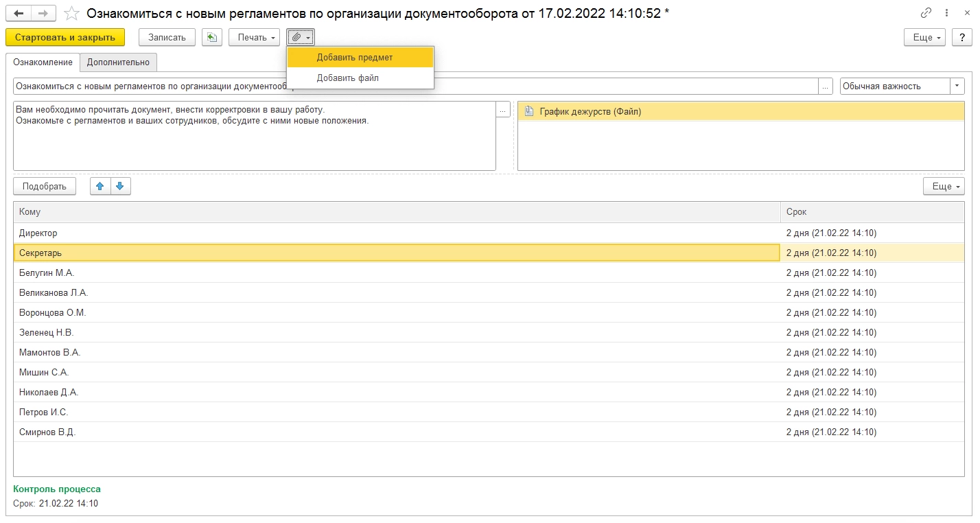Image resolution: width=980 pixels, height=523 pixels.
Task: Open the Контроль процесса link
Action: [57, 489]
